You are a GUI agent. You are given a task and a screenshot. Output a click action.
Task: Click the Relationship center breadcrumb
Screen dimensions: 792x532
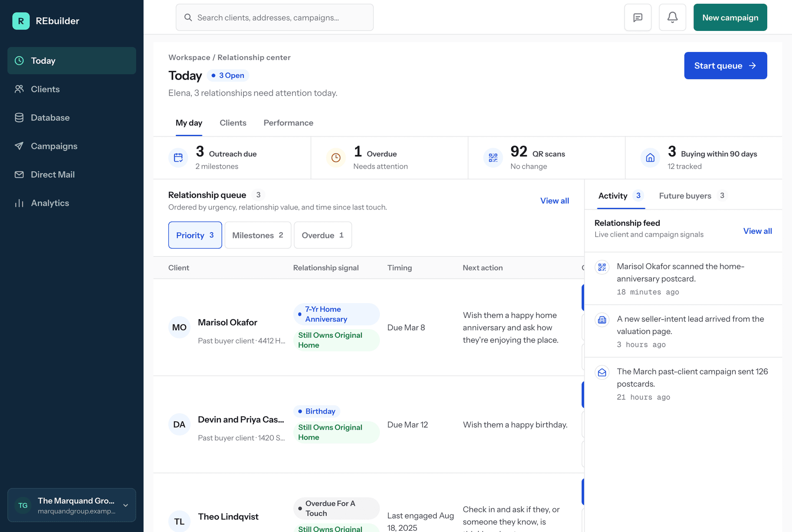254,57
